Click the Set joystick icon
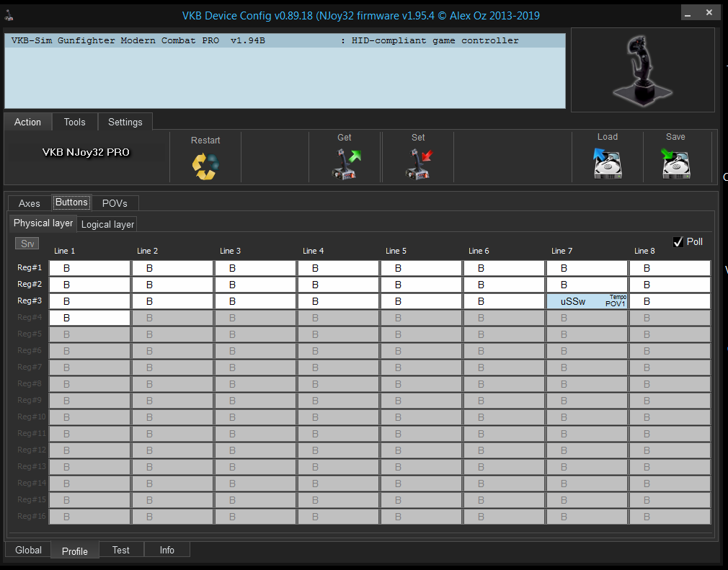This screenshot has height=570, width=728. (419, 164)
